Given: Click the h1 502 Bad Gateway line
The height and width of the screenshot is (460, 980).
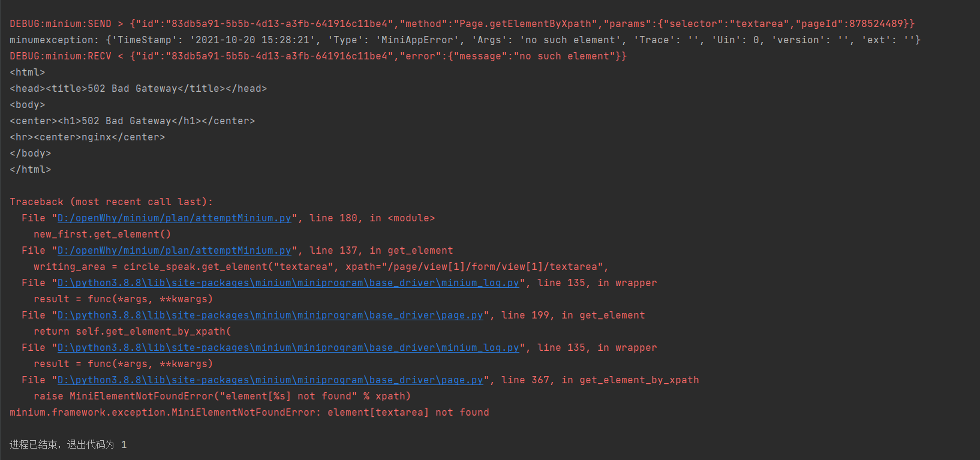Looking at the screenshot, I should (132, 121).
